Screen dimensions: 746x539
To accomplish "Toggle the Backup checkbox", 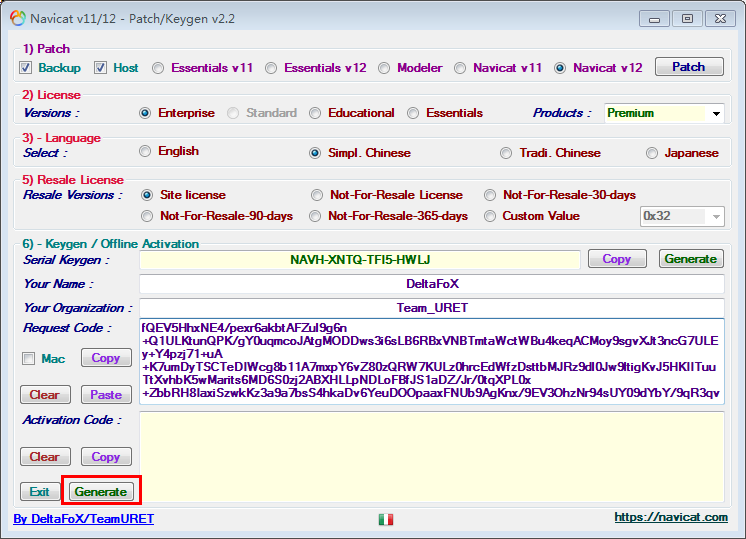I will [26, 68].
